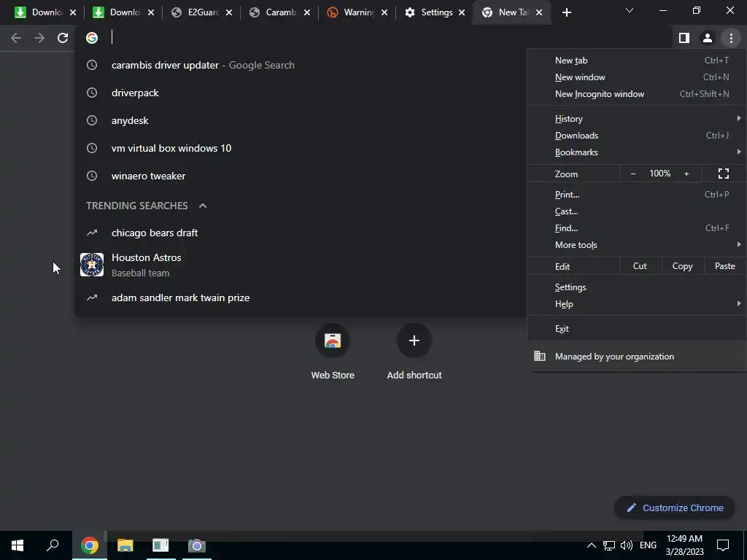Select Print... from the menu
Viewport: 747px width, 560px height.
click(x=637, y=194)
